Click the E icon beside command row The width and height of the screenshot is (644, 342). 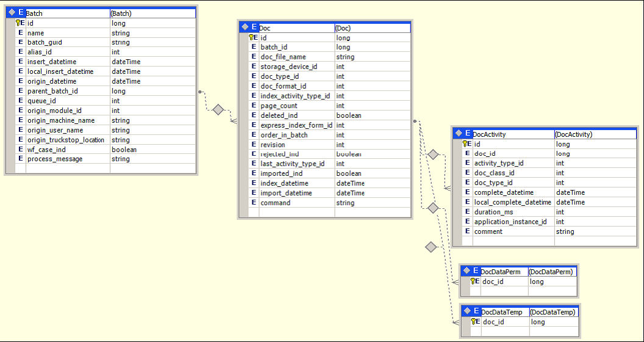point(254,203)
